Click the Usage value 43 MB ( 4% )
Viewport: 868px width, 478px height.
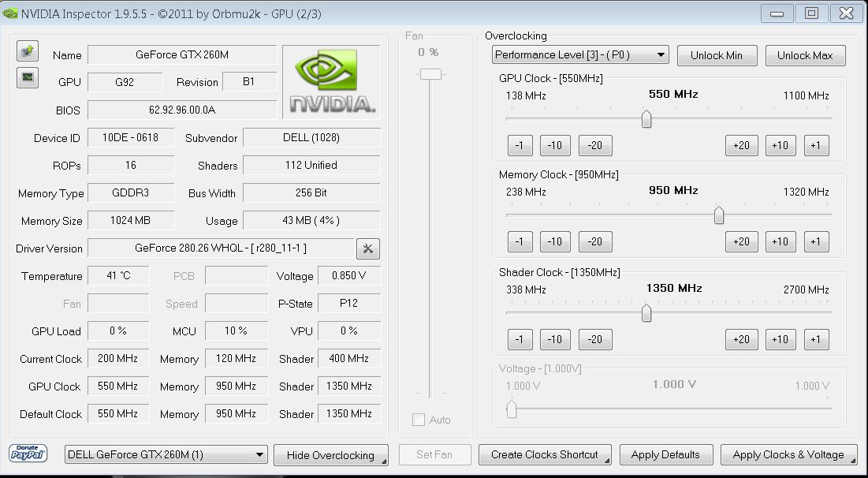pyautogui.click(x=311, y=220)
